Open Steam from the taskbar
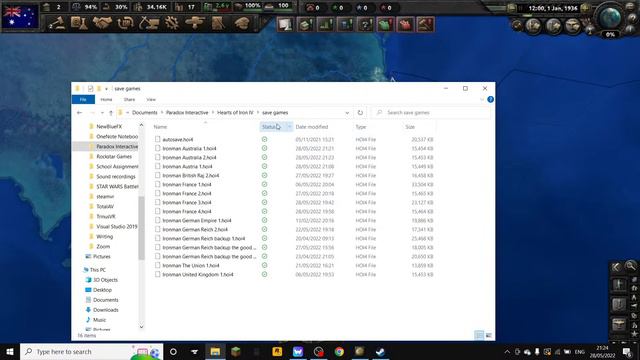 click(380, 351)
